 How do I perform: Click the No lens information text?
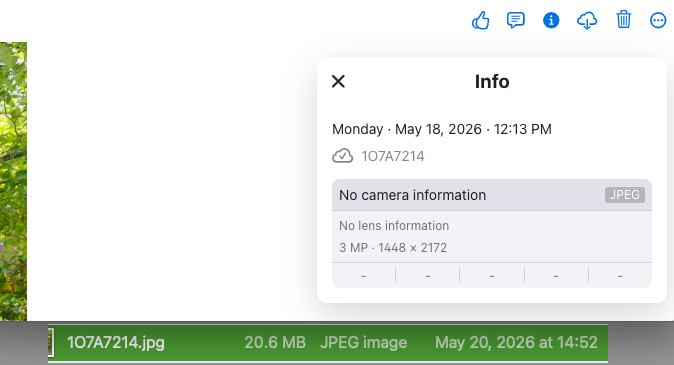(394, 226)
